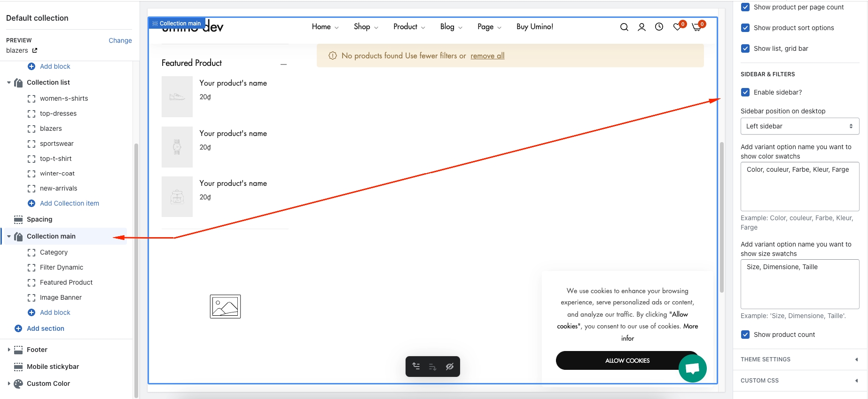Click the remove all filters link
The image size is (868, 399).
pos(487,56)
